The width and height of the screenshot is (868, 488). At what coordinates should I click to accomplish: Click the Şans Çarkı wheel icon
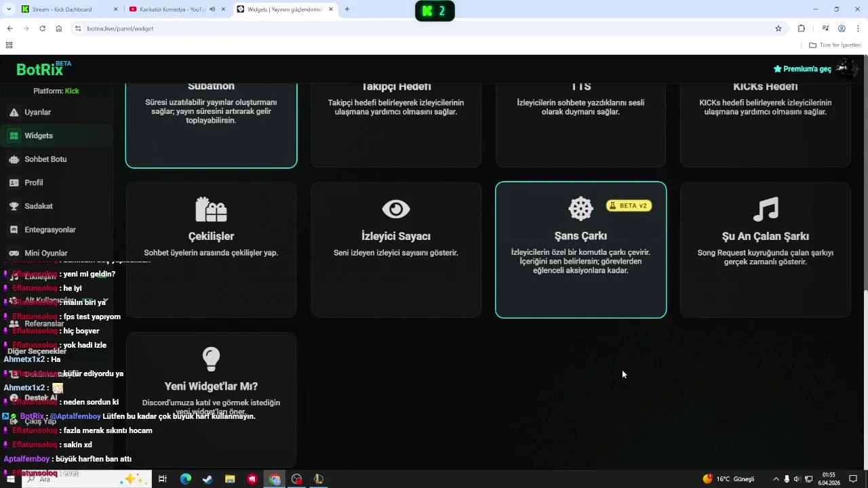click(580, 209)
